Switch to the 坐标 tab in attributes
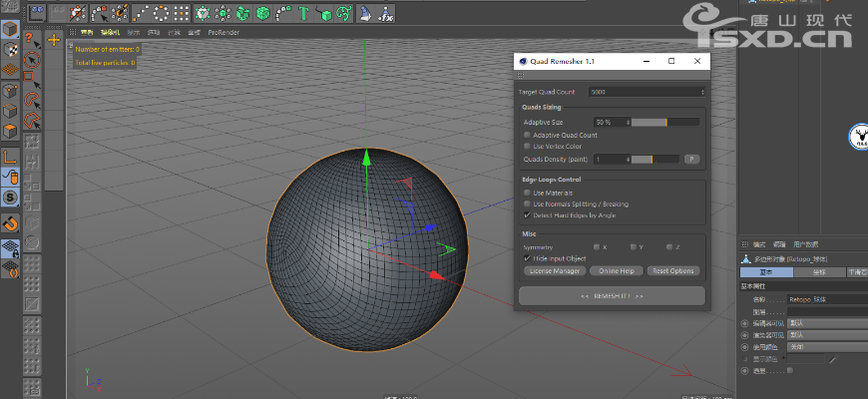The height and width of the screenshot is (399, 868). coord(819,272)
